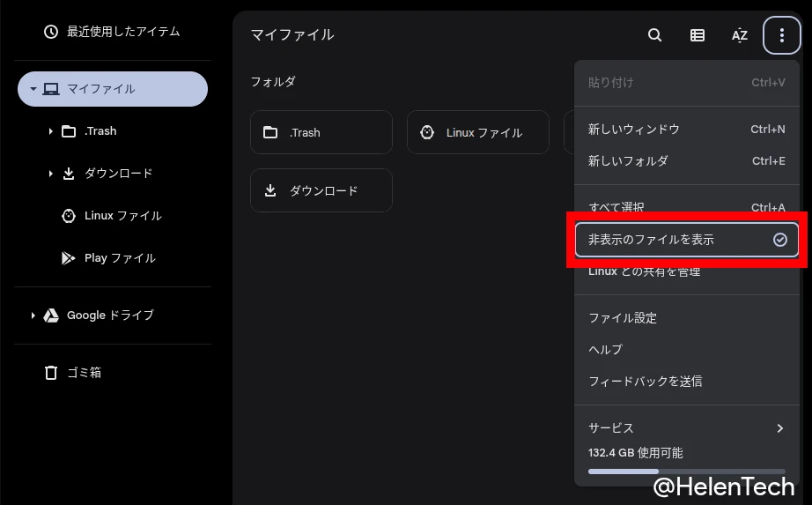The height and width of the screenshot is (505, 812).
Task: Switch to list view icon
Action: (x=697, y=35)
